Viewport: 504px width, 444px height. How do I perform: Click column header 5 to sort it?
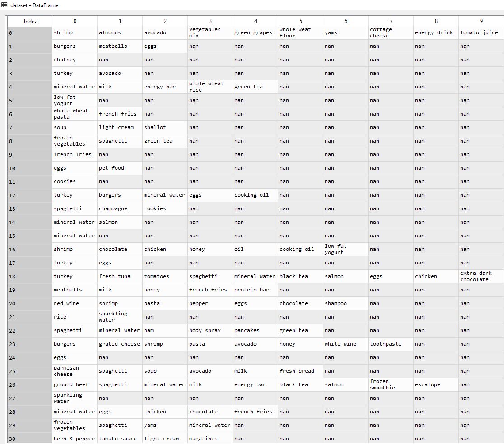(x=301, y=21)
